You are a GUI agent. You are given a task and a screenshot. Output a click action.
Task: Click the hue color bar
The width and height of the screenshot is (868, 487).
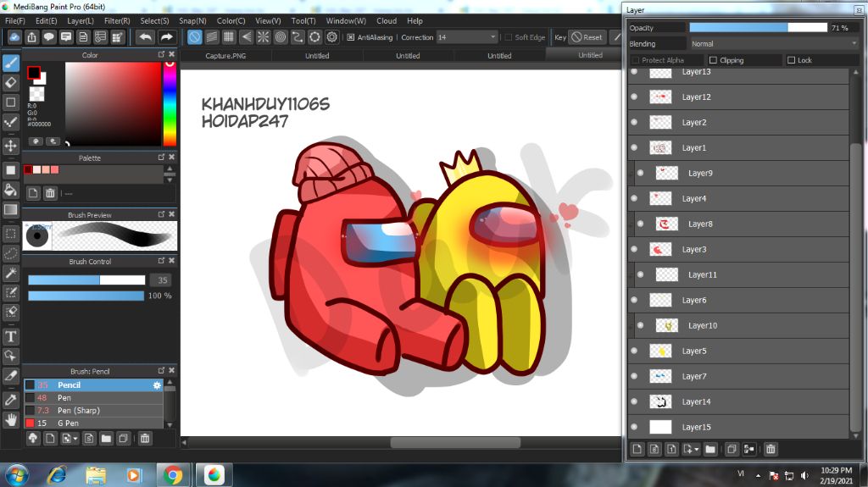(x=170, y=103)
